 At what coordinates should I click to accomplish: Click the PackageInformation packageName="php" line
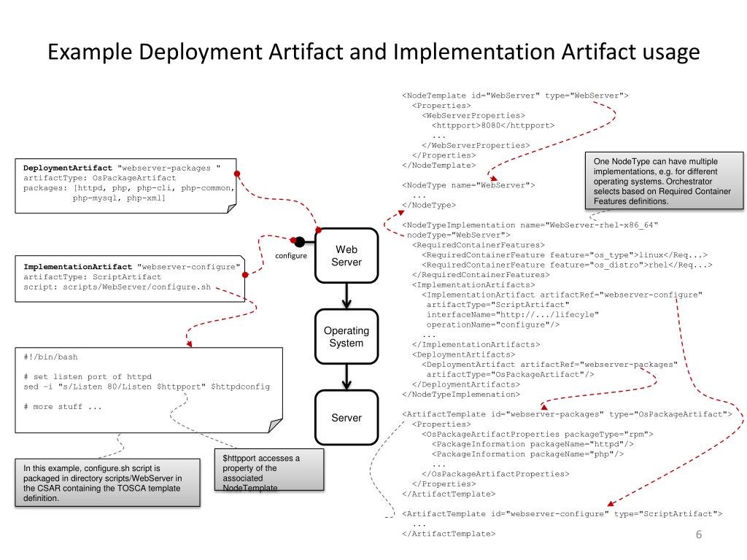point(528,454)
